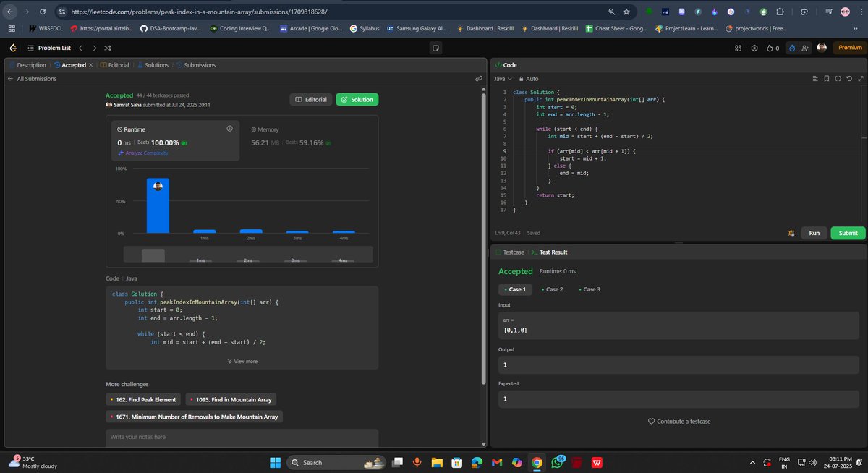The height and width of the screenshot is (473, 868).
Task: Open 1671. Minimum Number of Removals challenge
Action: (193, 417)
